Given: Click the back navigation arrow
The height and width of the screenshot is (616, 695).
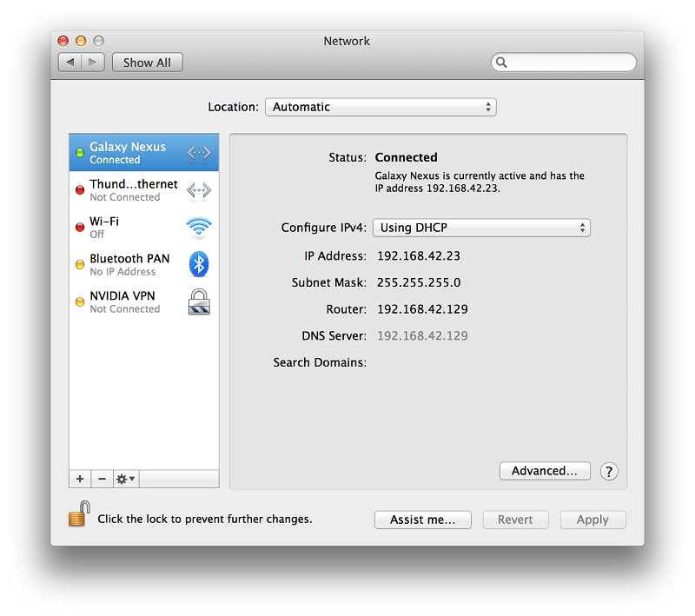Looking at the screenshot, I should [70, 63].
